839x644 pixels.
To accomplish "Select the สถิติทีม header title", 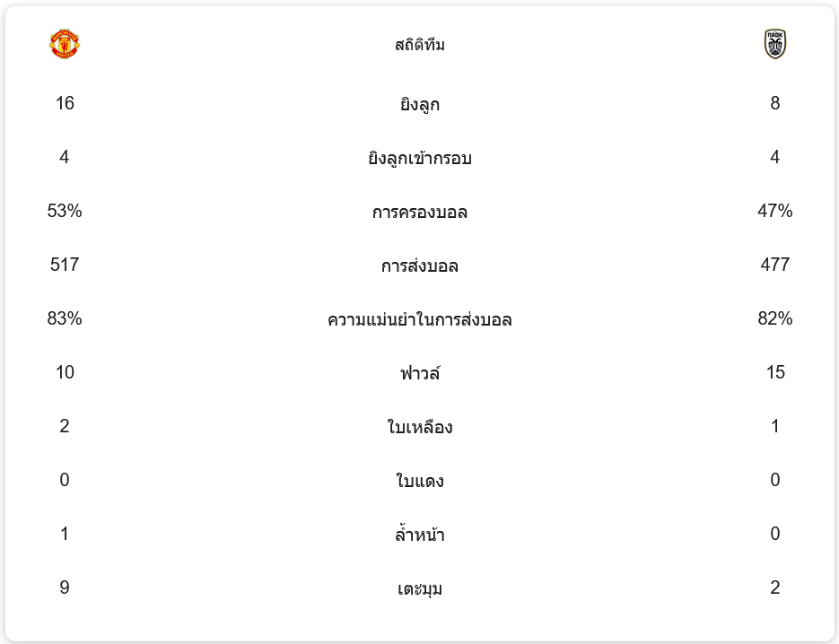I will click(420, 44).
